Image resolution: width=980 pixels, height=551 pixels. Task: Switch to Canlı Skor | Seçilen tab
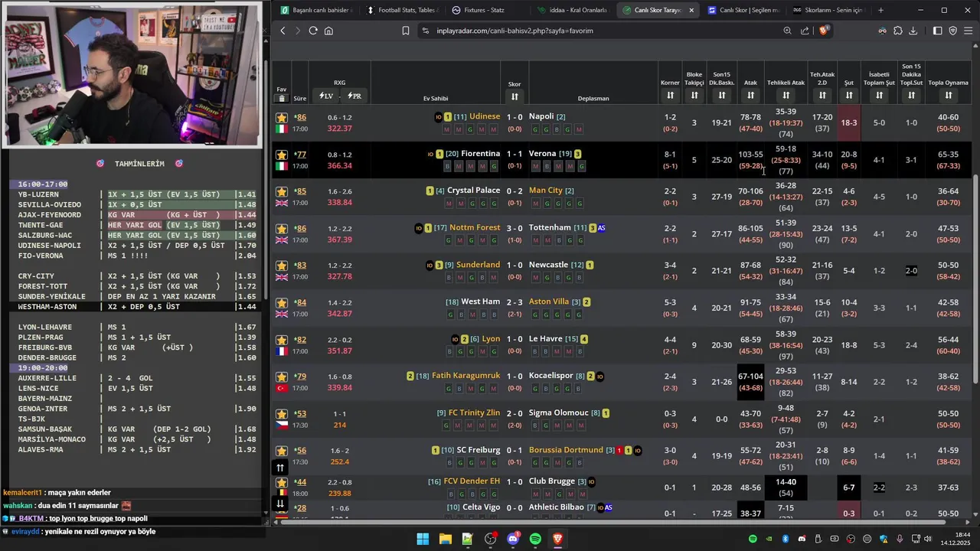point(743,10)
